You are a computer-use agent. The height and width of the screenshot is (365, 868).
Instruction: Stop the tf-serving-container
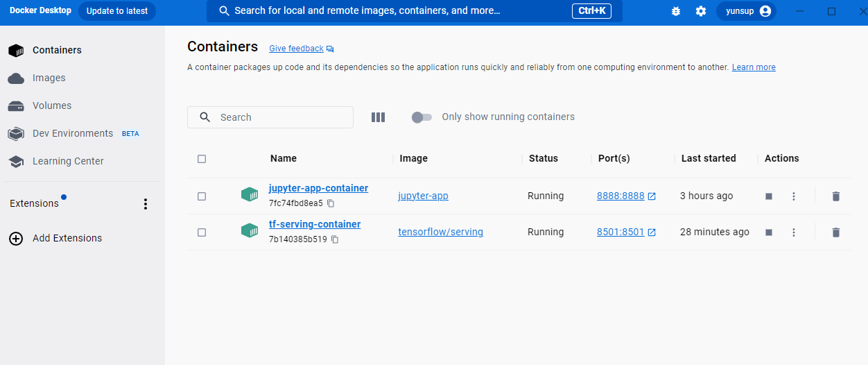coord(769,232)
